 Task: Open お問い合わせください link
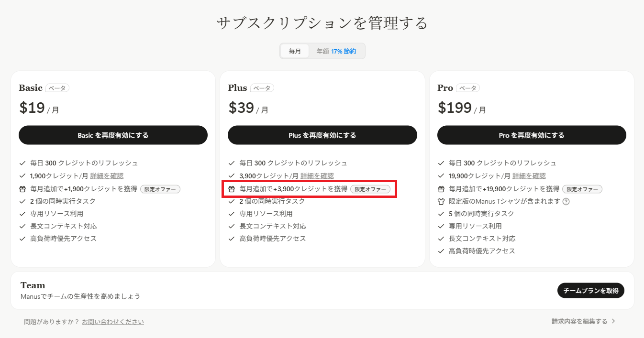(x=113, y=322)
